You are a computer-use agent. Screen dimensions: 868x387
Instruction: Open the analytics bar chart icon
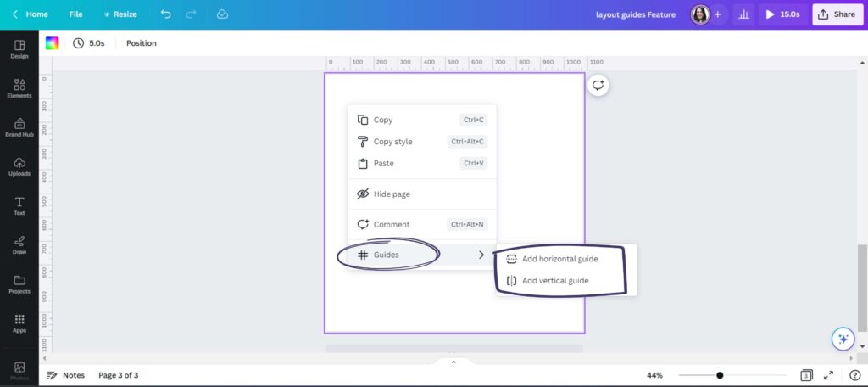(744, 15)
